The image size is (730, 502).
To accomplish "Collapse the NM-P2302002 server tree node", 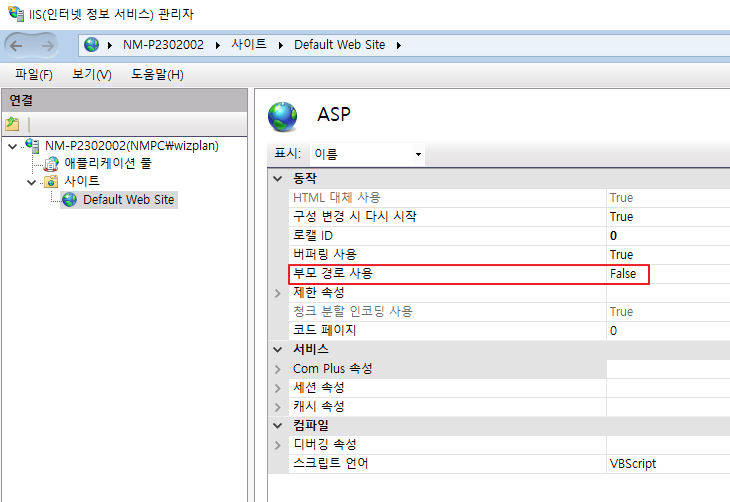I will tap(13, 146).
